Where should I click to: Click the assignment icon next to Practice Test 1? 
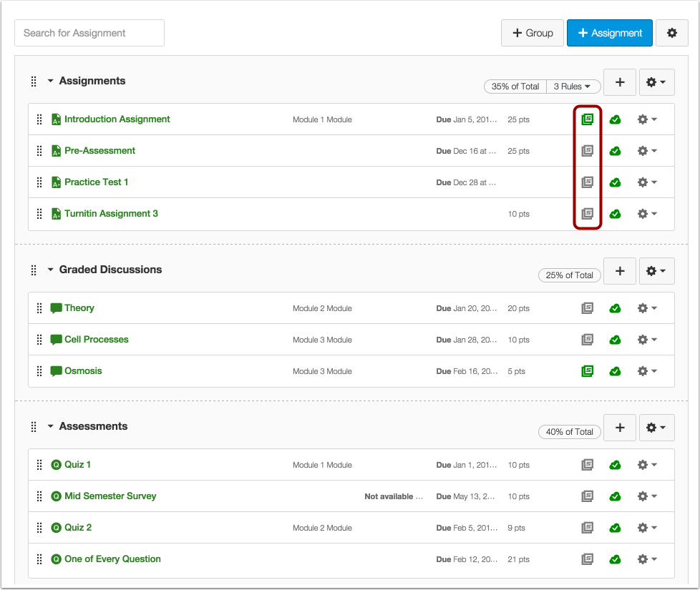click(x=57, y=182)
